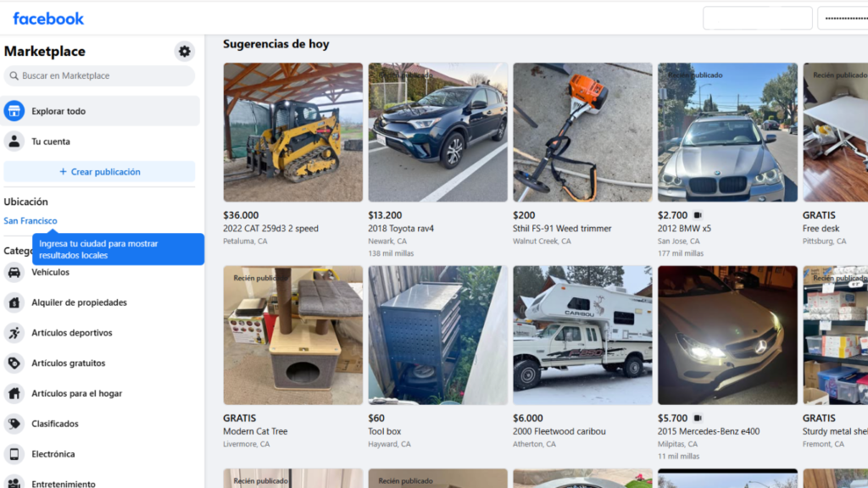Viewport: 868px width, 488px height.
Task: Open the Sthil FS-91 Weed trimmer photo
Action: (582, 132)
